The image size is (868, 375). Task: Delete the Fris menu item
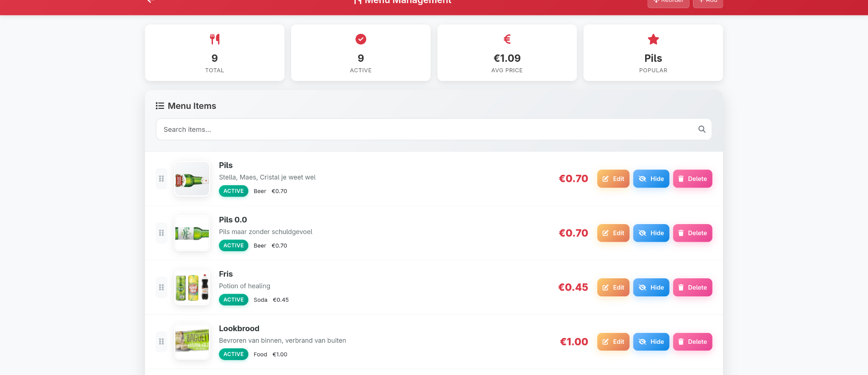tap(693, 287)
